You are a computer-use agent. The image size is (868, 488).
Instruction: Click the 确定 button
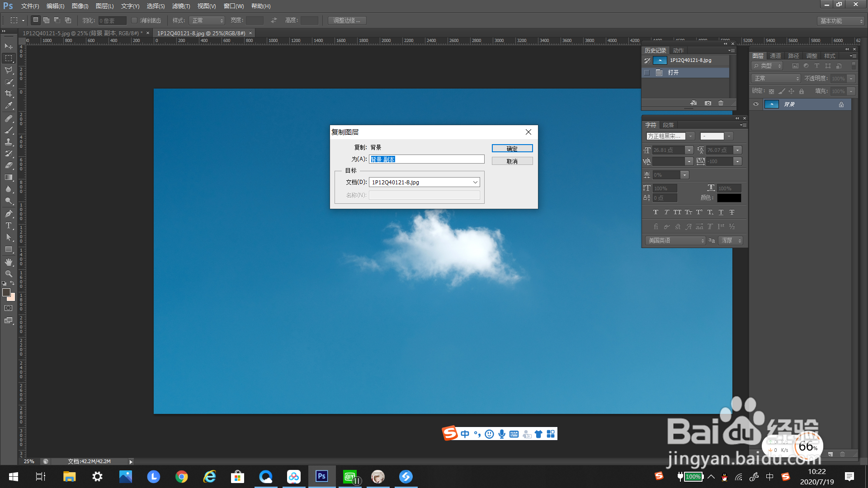tap(512, 149)
